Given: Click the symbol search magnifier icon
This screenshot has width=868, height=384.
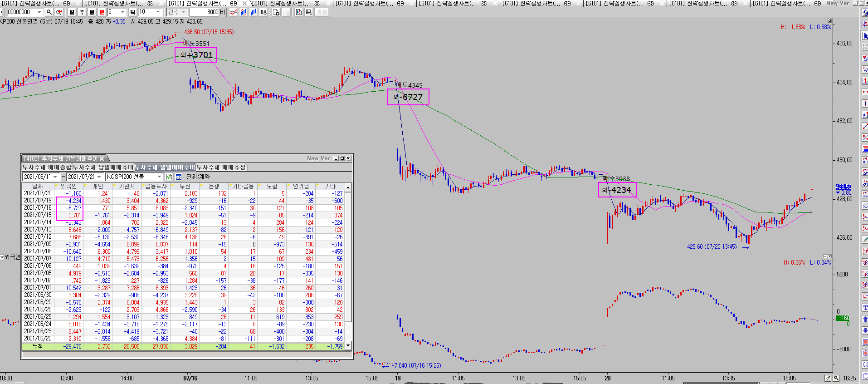Looking at the screenshot, I should point(49,12).
